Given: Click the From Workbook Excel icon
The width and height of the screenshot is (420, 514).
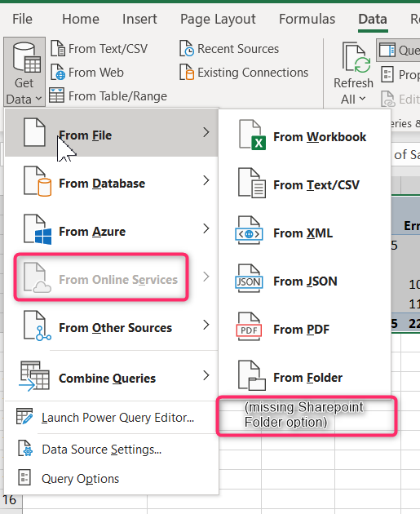Looking at the screenshot, I should [x=252, y=135].
